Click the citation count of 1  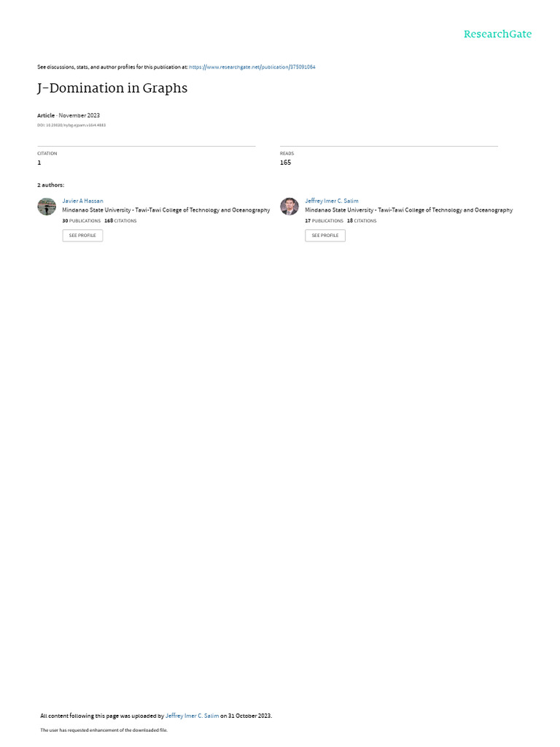(39, 163)
